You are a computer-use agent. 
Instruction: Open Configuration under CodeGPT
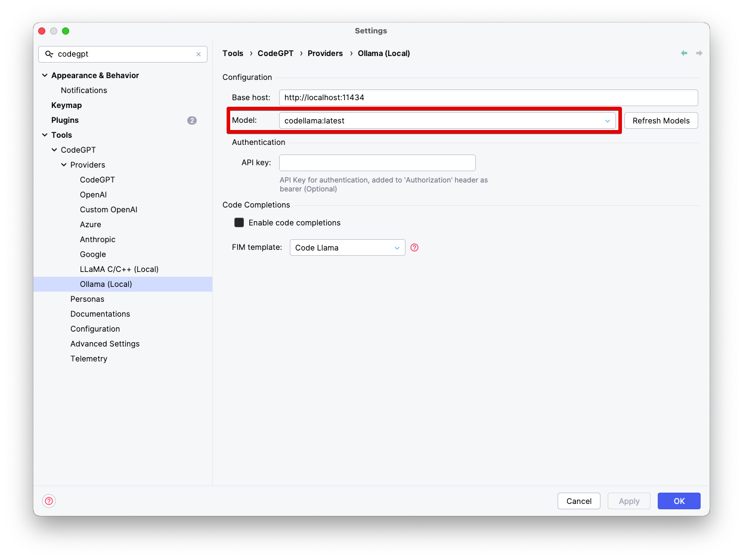(95, 329)
